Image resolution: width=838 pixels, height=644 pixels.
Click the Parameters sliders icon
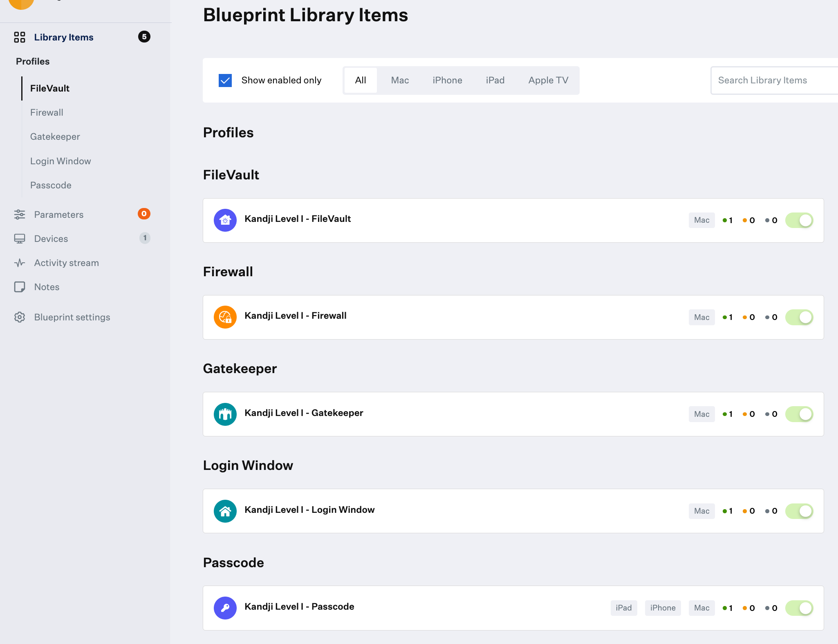pyautogui.click(x=20, y=215)
